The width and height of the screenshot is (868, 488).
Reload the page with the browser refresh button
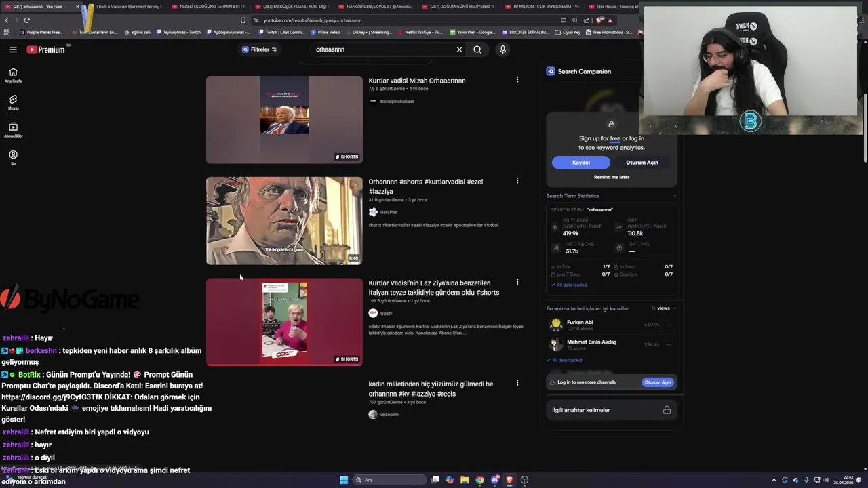click(x=26, y=20)
